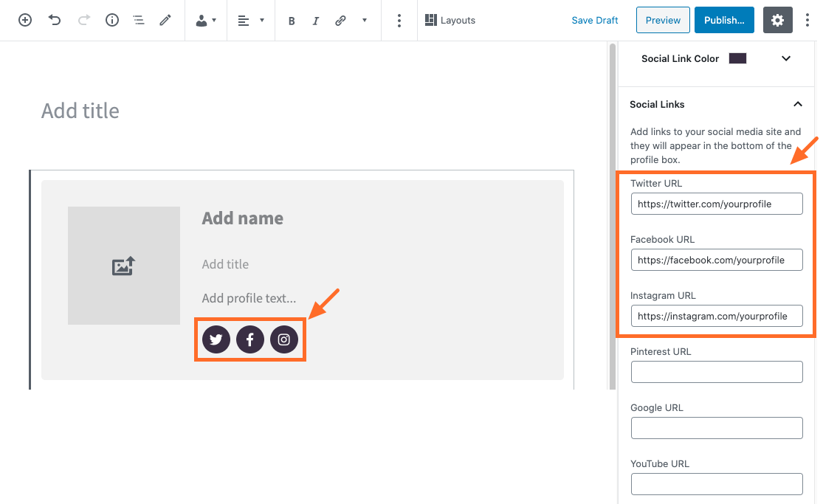Open block options three-dot menu
This screenshot has width=823, height=504.
pyautogui.click(x=399, y=21)
